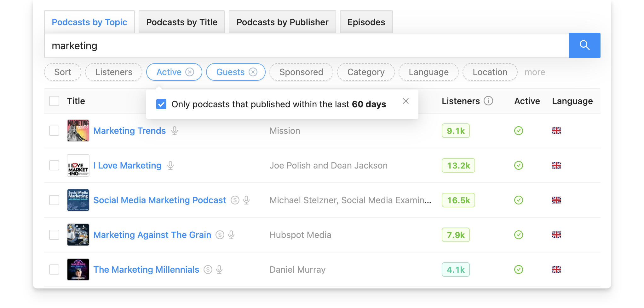Open the Marketing Trends podcast link
This screenshot has height=308, width=644.
129,131
